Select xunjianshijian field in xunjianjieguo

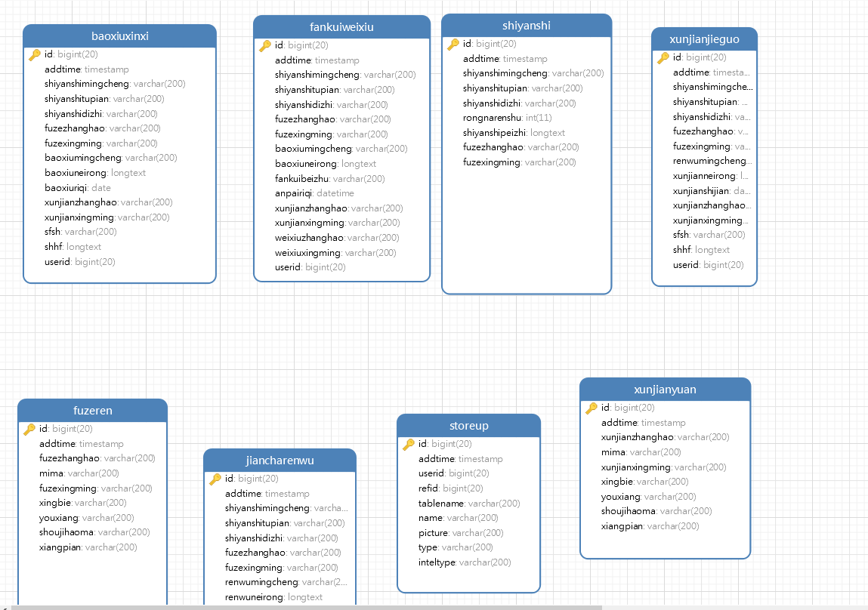click(x=712, y=191)
